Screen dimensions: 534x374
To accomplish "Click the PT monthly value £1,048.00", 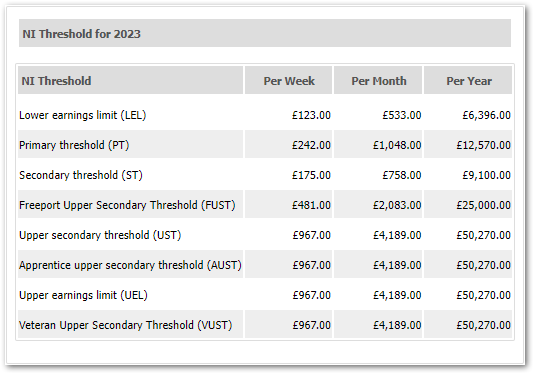I will click(x=397, y=145).
